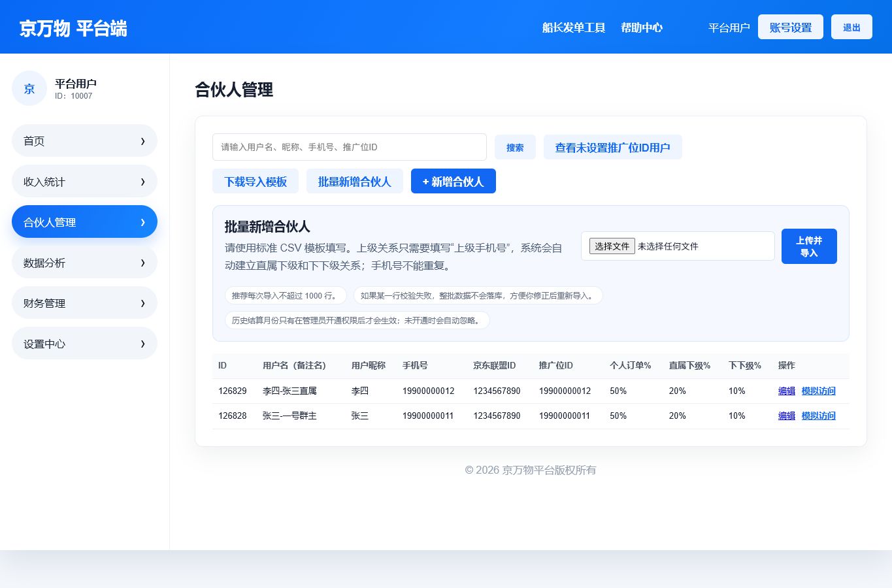Screen dimensions: 892x588
Task: Click the 京万物 平台端 logo title
Action: pos(73,29)
